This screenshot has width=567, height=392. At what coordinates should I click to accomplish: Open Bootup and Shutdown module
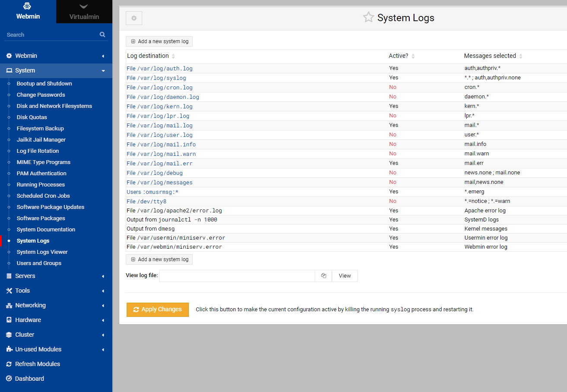[44, 84]
